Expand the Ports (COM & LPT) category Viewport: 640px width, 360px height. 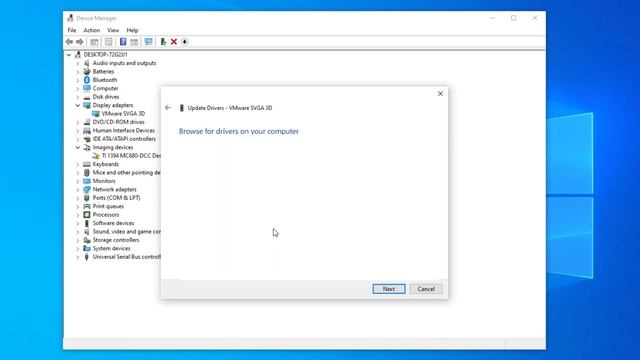tap(78, 198)
